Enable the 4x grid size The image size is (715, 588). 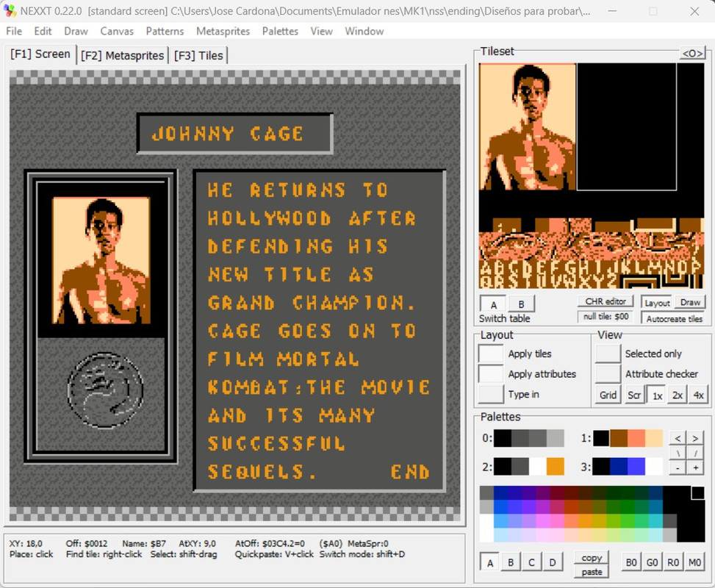(698, 395)
